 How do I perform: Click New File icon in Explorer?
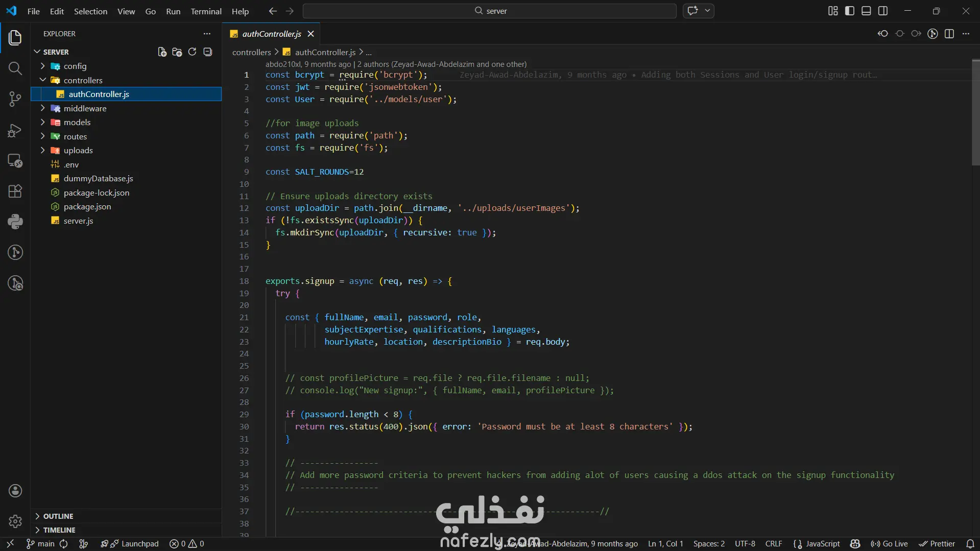pos(162,52)
